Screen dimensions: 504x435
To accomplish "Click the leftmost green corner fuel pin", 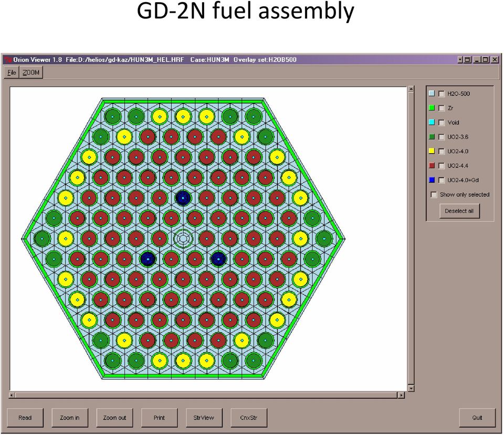I will click(x=42, y=239).
